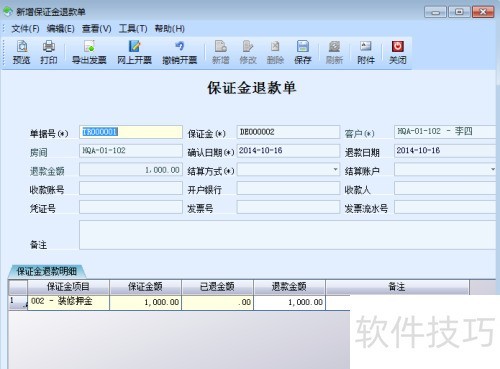Click the 保证金 field DE000002
This screenshot has height=369, width=500.
288,132
